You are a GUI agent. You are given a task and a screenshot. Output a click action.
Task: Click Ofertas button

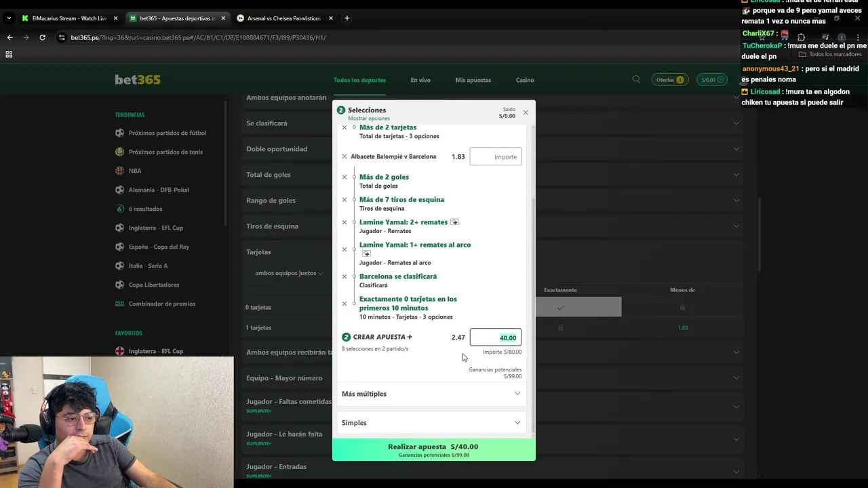click(670, 80)
